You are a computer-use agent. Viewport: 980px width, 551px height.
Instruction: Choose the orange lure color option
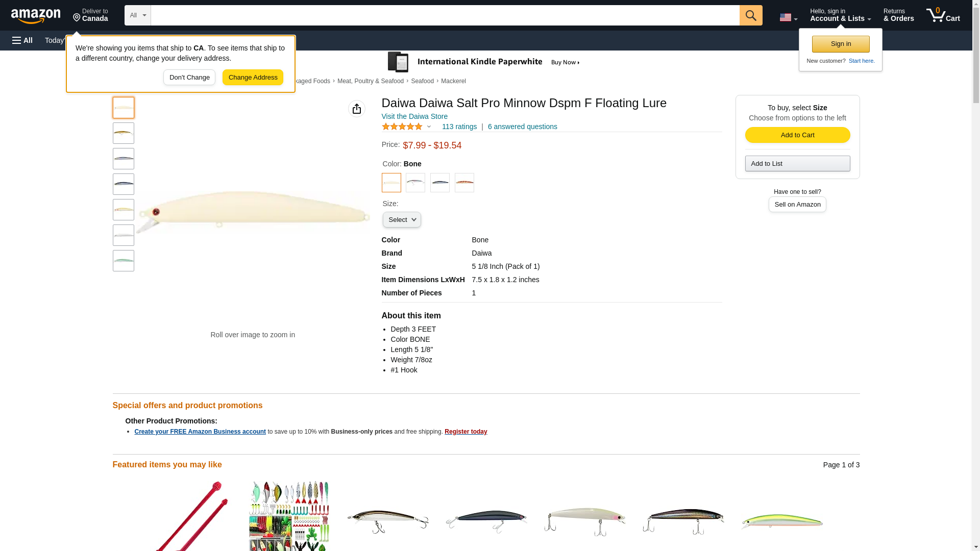[464, 183]
